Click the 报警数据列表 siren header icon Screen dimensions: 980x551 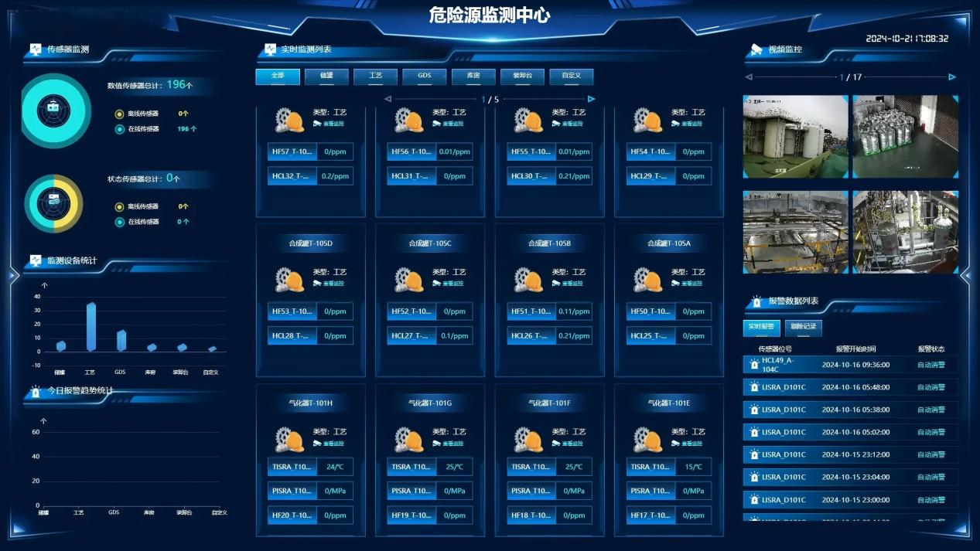tap(756, 301)
